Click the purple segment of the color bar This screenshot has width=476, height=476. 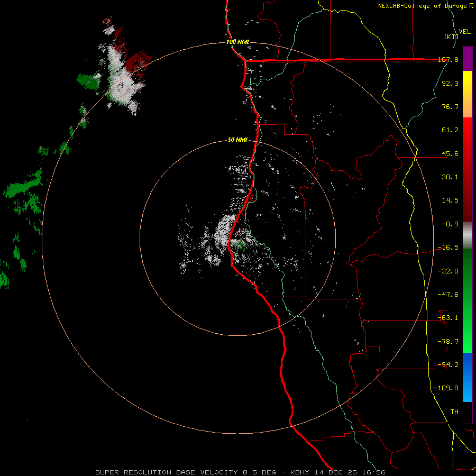[467, 59]
